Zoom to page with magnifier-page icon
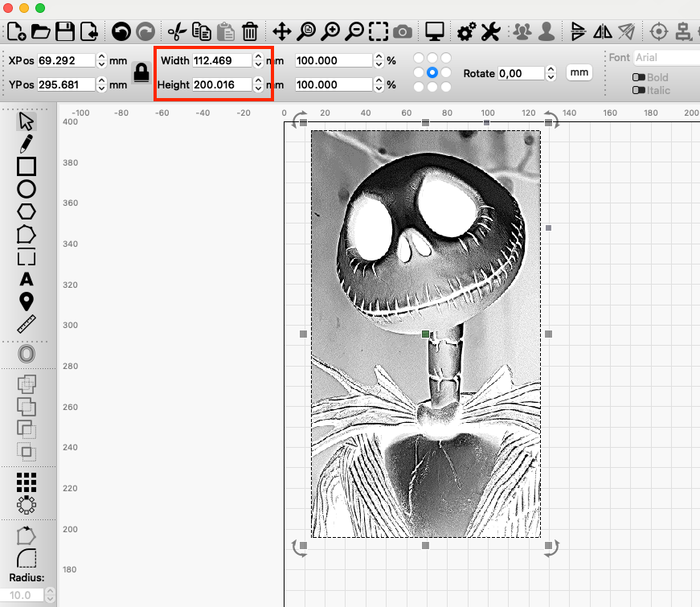700x607 pixels. tap(306, 31)
